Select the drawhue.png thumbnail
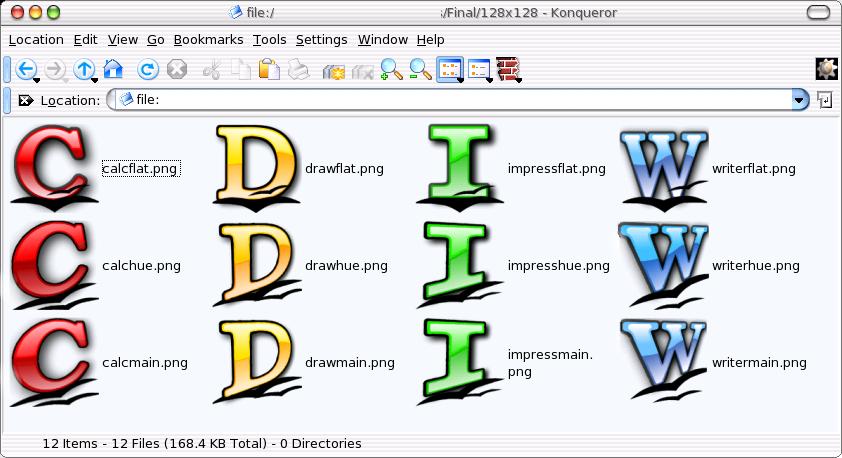Screen dimensions: 842x458 coord(257,265)
